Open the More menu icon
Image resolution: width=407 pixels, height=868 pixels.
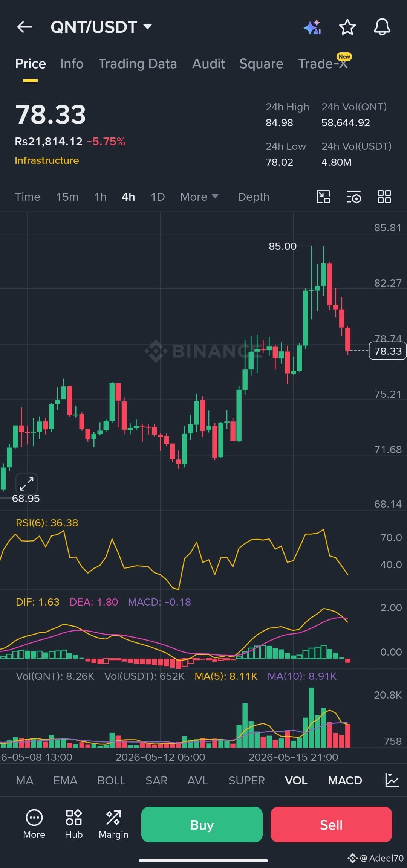[34, 824]
